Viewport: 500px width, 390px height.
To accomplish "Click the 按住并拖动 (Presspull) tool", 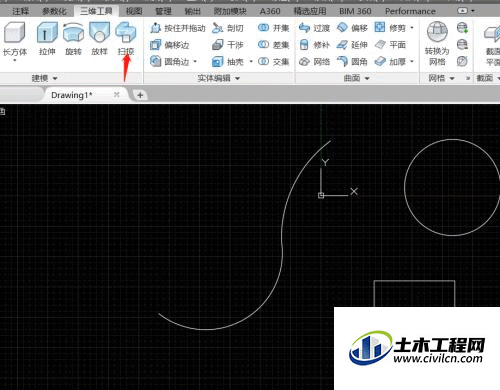I will pos(177,28).
